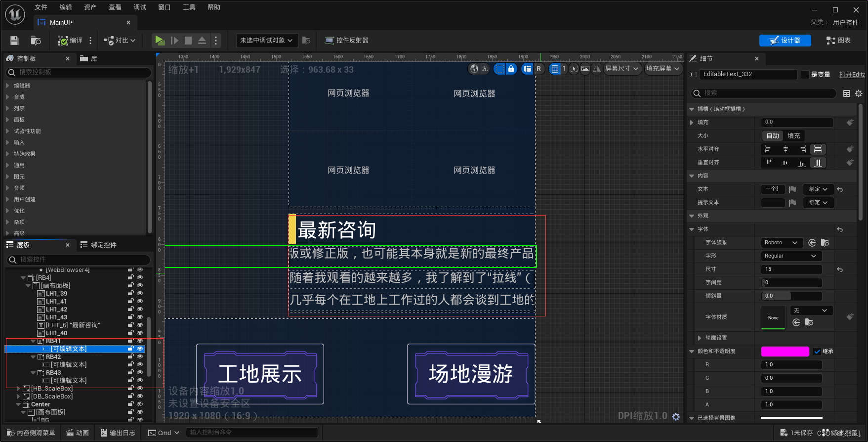Click the stop simulation square icon
The height and width of the screenshot is (442, 868).
point(188,41)
